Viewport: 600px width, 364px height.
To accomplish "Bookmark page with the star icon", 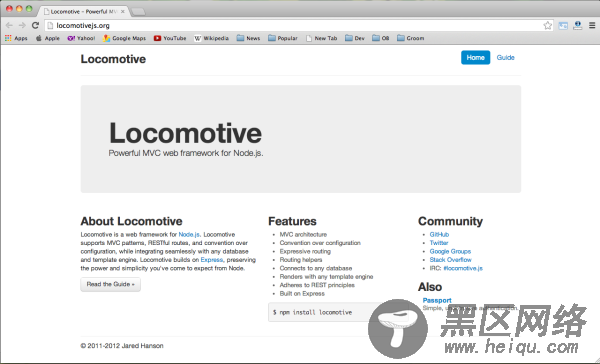I will point(548,25).
